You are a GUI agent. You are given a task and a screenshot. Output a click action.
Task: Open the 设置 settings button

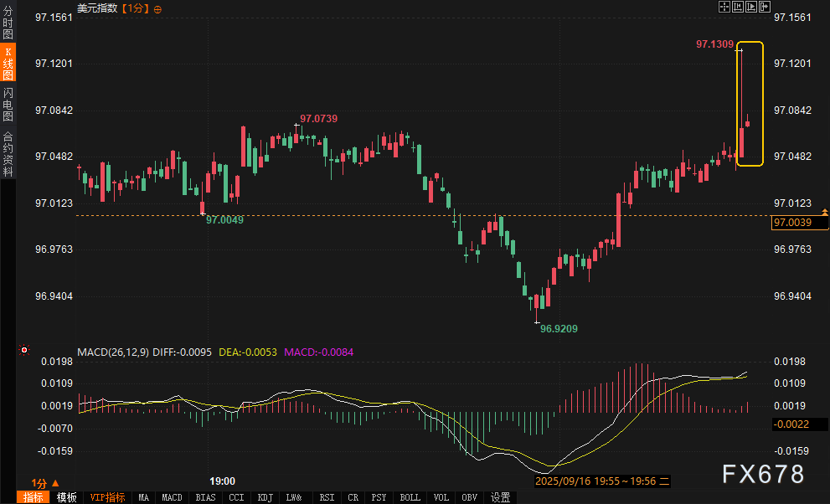click(x=500, y=497)
